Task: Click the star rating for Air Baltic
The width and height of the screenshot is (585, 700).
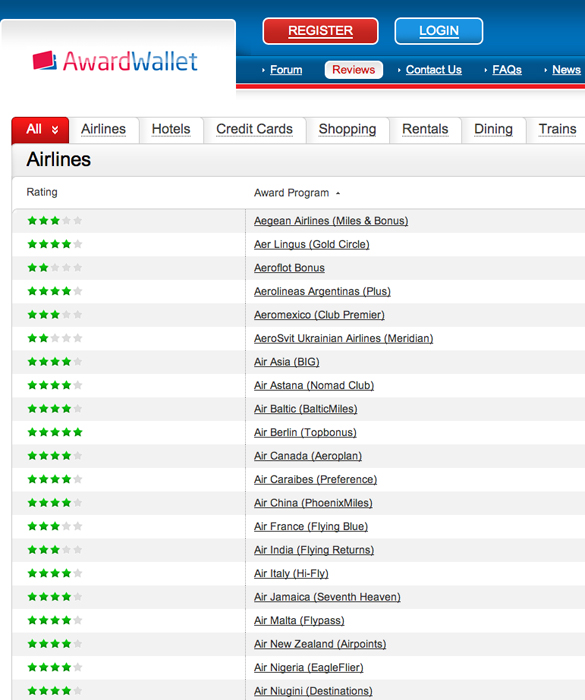Action: (x=55, y=409)
